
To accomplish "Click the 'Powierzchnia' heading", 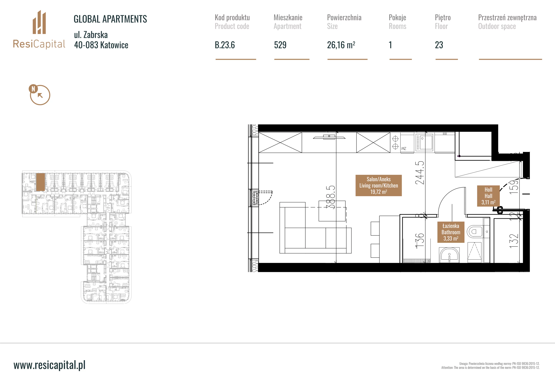I will [344, 17].
